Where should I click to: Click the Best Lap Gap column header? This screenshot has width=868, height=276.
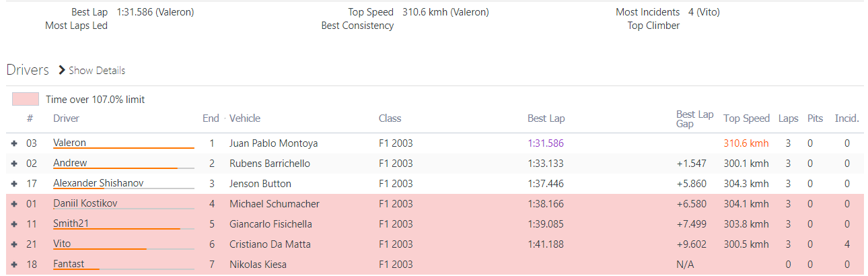click(x=694, y=119)
